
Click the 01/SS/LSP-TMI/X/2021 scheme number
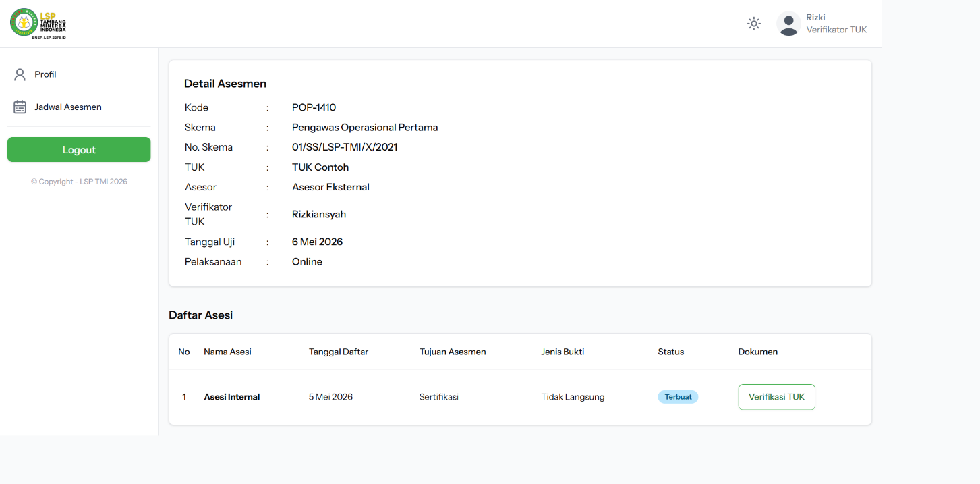345,147
